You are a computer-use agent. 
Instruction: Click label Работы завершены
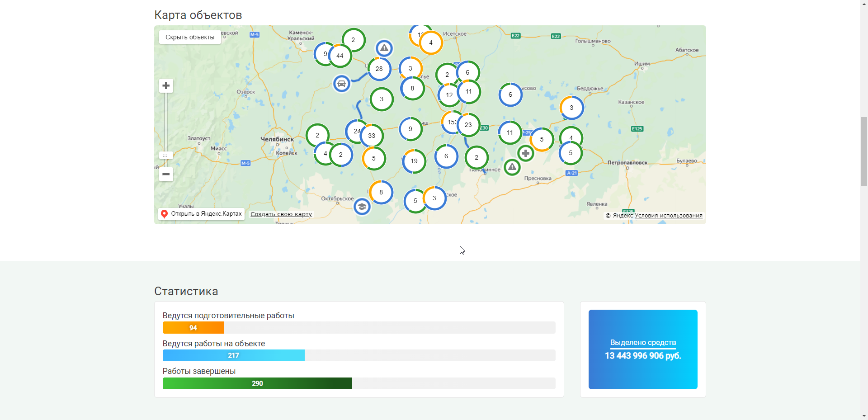click(199, 371)
